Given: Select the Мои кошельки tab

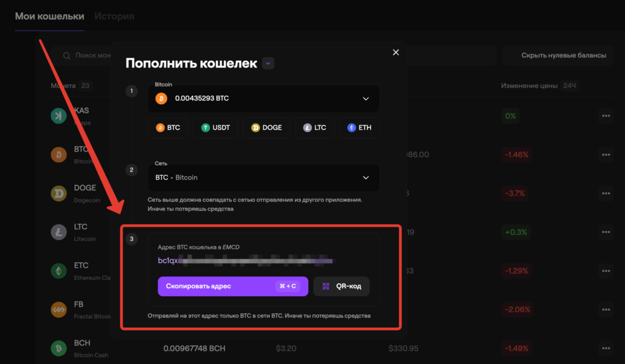Looking at the screenshot, I should click(x=49, y=17).
